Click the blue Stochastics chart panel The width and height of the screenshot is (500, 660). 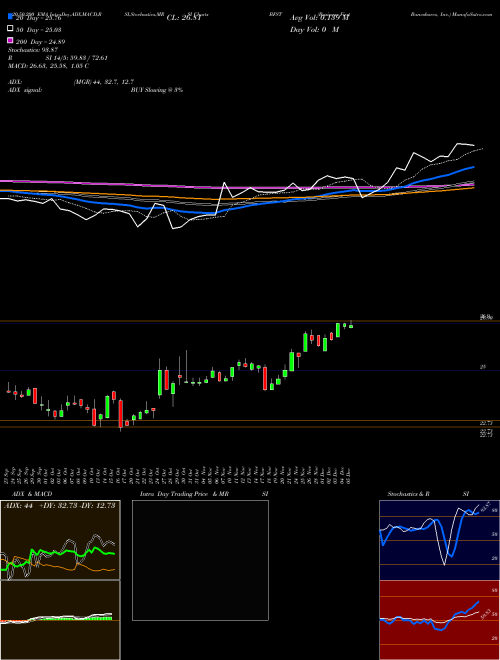click(x=439, y=540)
